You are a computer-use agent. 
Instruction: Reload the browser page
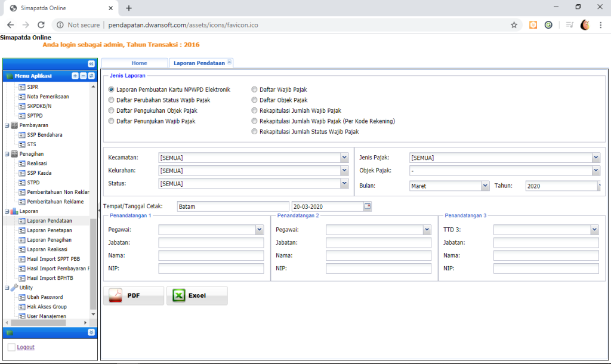[x=41, y=25]
